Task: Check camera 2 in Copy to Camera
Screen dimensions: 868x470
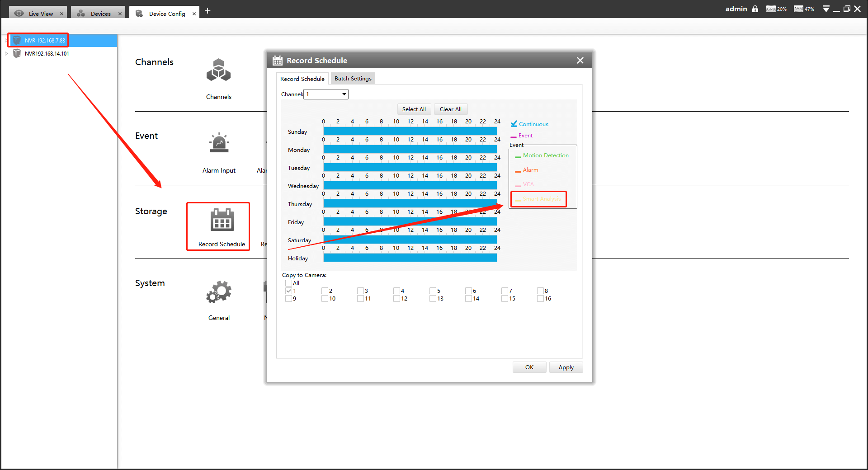Action: coord(325,291)
